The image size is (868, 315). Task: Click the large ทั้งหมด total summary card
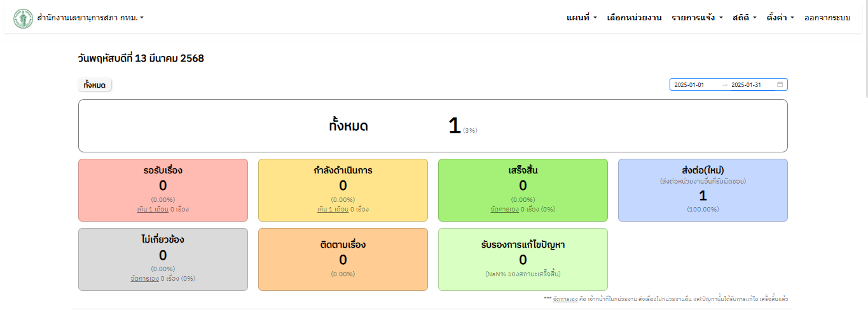click(432, 126)
